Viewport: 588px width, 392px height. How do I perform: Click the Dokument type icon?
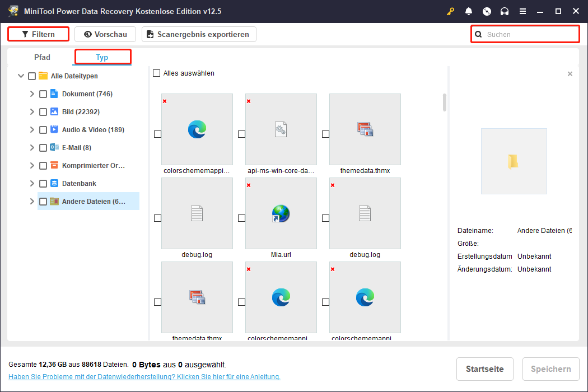coord(54,94)
